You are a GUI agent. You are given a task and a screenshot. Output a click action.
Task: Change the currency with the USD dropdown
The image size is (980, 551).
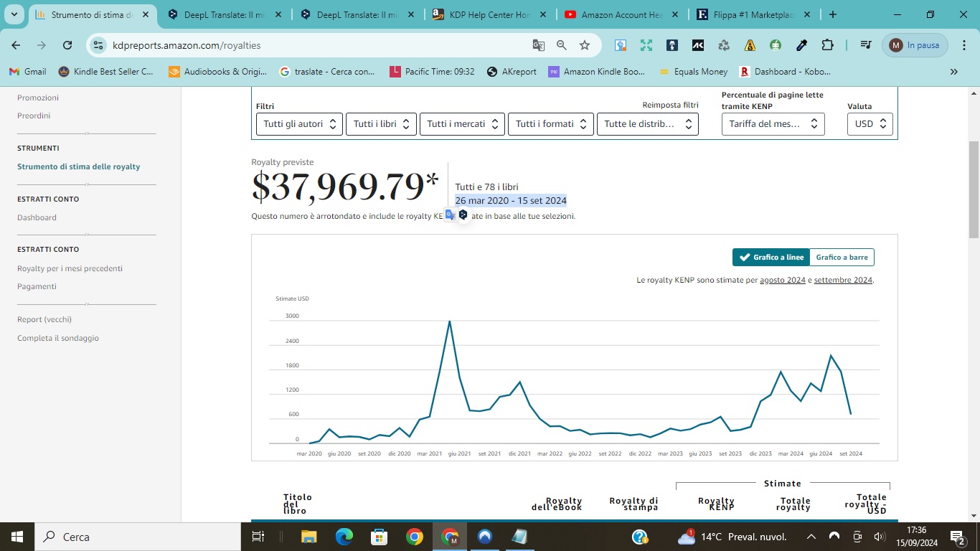click(x=870, y=124)
